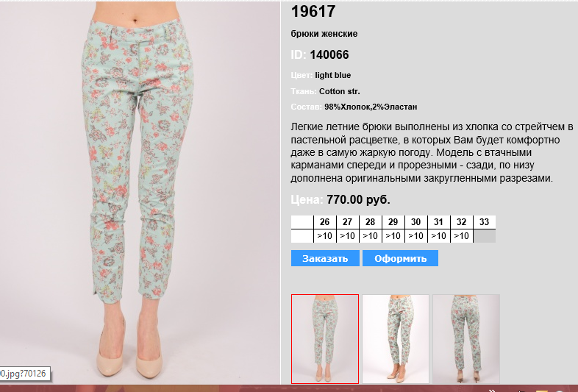Screen dimensions: 578x392
Task: Click the >10 stock cell under size 28
Action: tap(371, 236)
